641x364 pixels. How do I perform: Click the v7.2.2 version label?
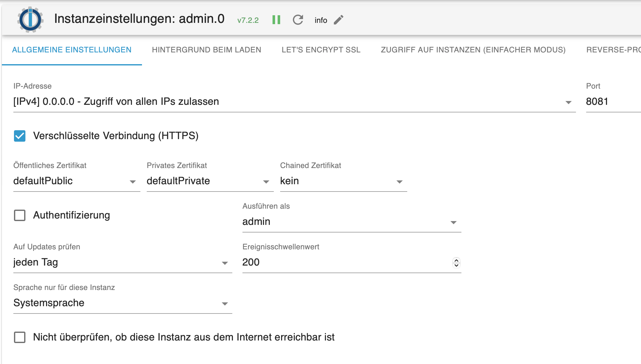tap(248, 20)
